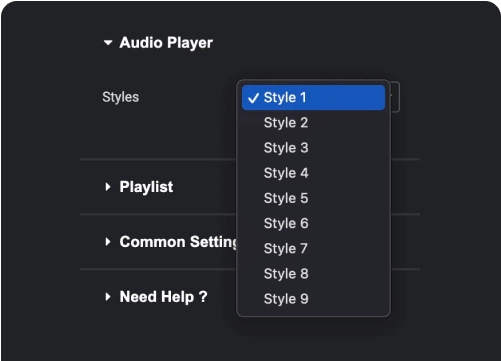The image size is (501, 361).
Task: Open the Need Help ? heading
Action: (163, 297)
